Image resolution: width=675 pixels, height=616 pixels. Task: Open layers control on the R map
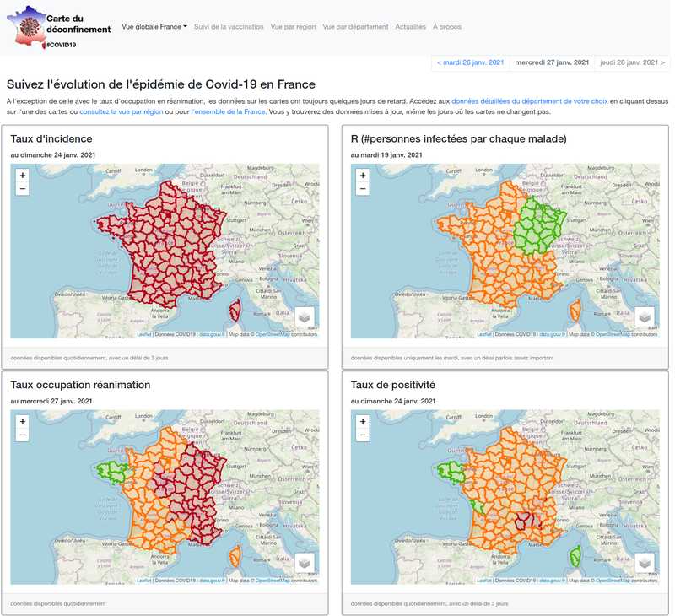(x=645, y=316)
